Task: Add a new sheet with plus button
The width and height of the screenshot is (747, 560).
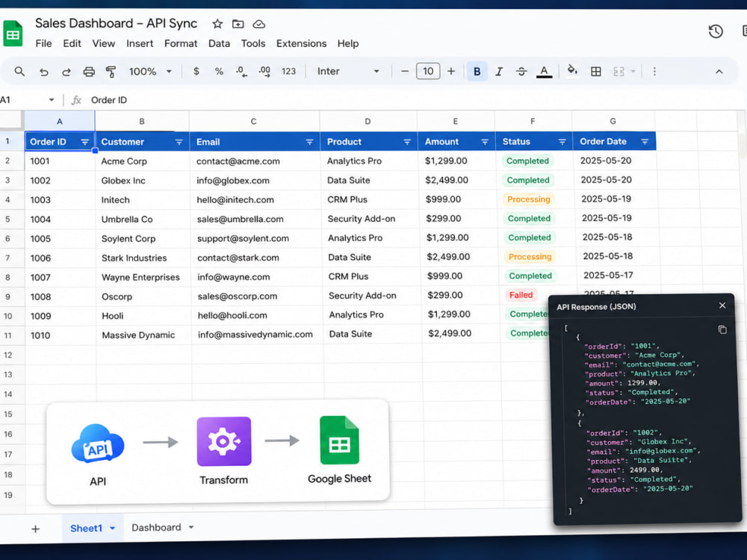Action: click(35, 529)
